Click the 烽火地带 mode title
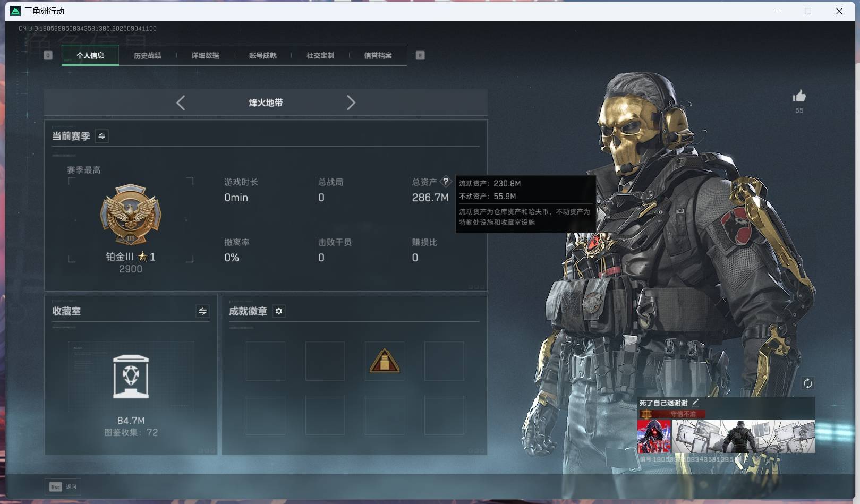The height and width of the screenshot is (504, 860). pyautogui.click(x=266, y=102)
